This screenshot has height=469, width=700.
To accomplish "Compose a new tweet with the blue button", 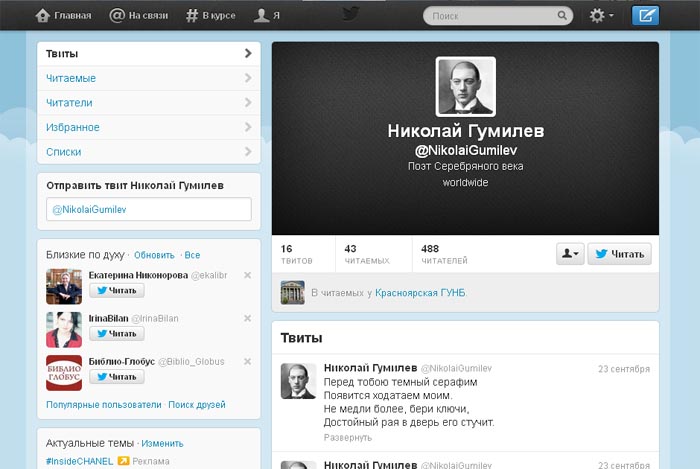I will click(x=645, y=16).
